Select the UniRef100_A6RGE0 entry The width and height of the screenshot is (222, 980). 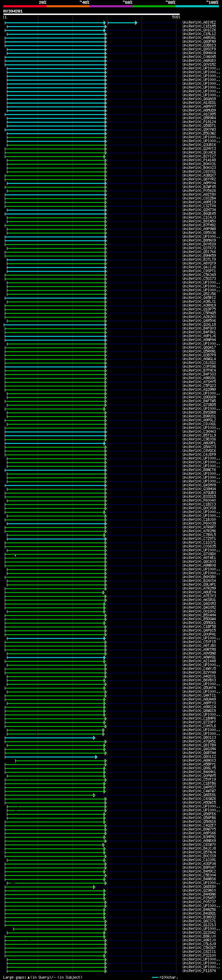click(199, 60)
